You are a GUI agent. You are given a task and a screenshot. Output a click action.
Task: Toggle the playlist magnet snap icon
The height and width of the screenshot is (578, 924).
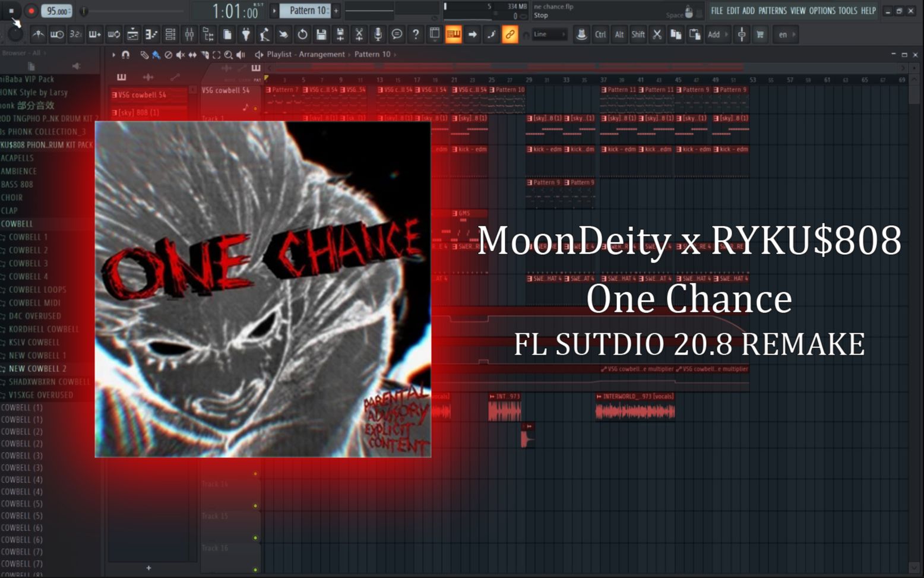[125, 54]
